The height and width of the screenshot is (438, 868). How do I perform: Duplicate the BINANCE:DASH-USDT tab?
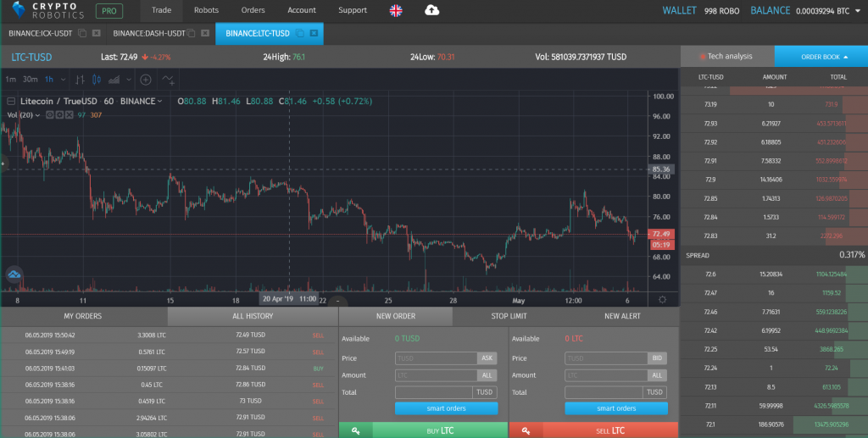(192, 33)
